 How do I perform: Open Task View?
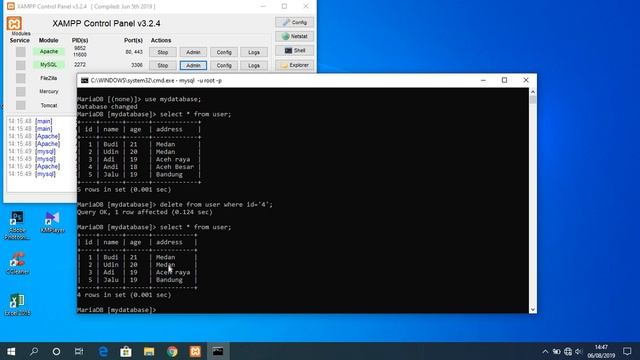click(79, 351)
